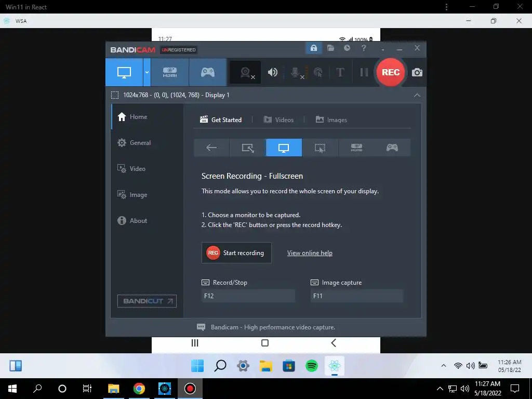The image size is (532, 399).
Task: Click the back arrow mode button
Action: (211, 148)
